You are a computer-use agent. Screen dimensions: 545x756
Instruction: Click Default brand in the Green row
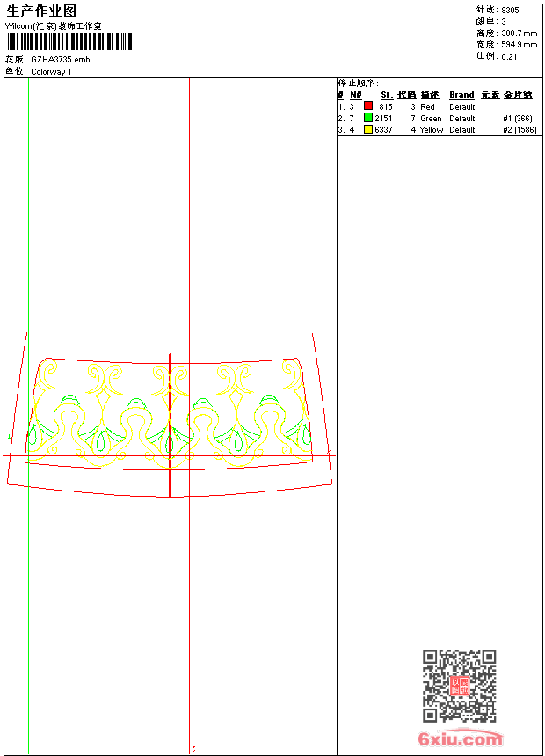[x=462, y=119]
